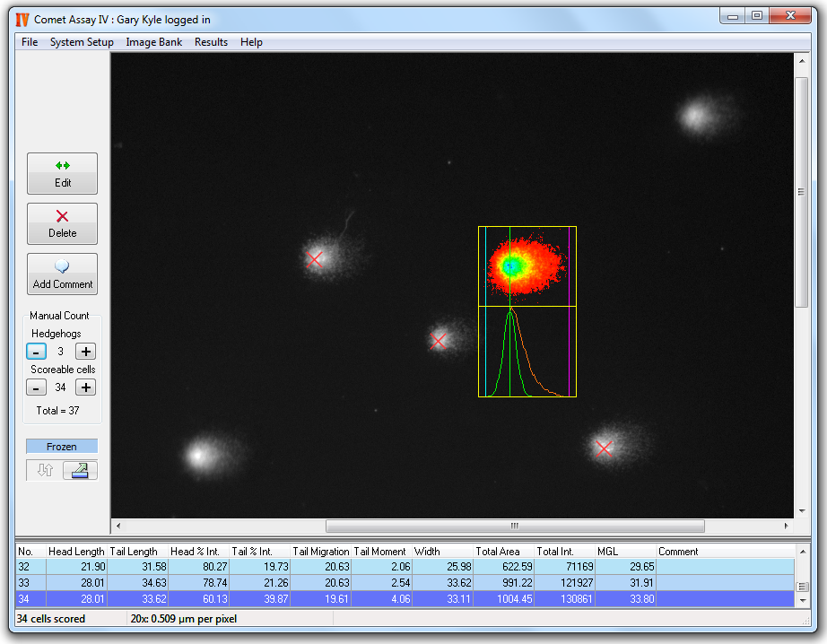This screenshot has width=827, height=644.
Task: Open the File menu
Action: pos(30,42)
